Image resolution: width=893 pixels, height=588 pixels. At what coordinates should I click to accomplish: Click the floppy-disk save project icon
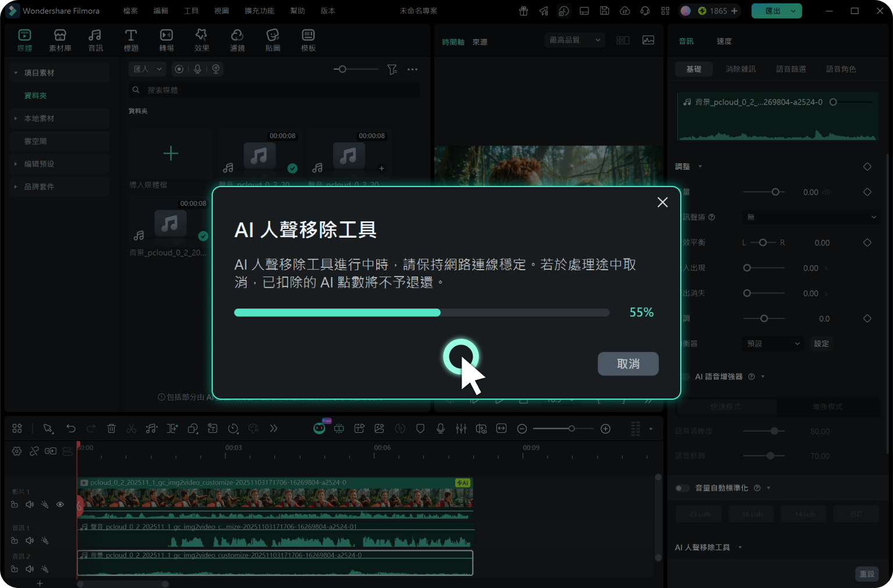[605, 11]
